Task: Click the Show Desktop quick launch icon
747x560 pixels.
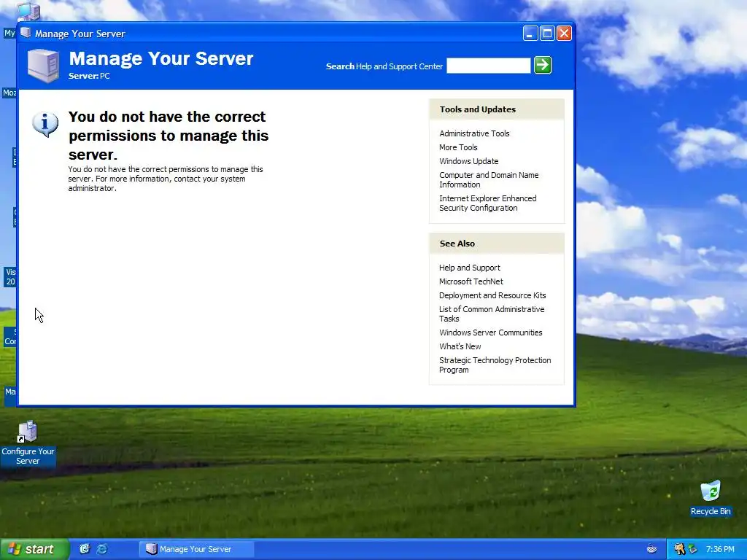Action: [x=85, y=549]
